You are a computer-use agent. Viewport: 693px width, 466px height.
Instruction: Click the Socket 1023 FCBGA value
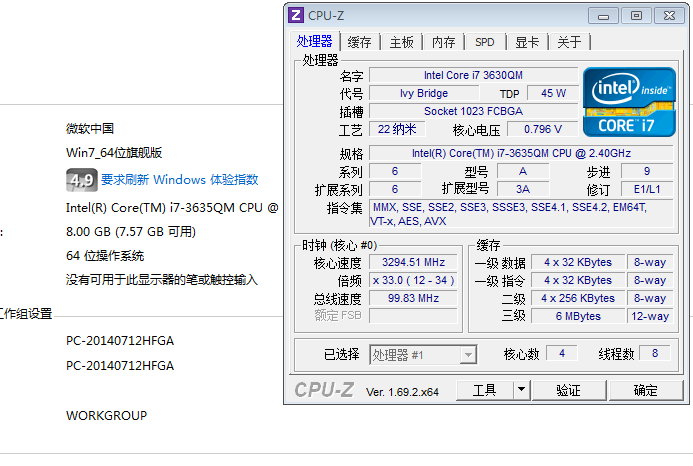(x=473, y=111)
